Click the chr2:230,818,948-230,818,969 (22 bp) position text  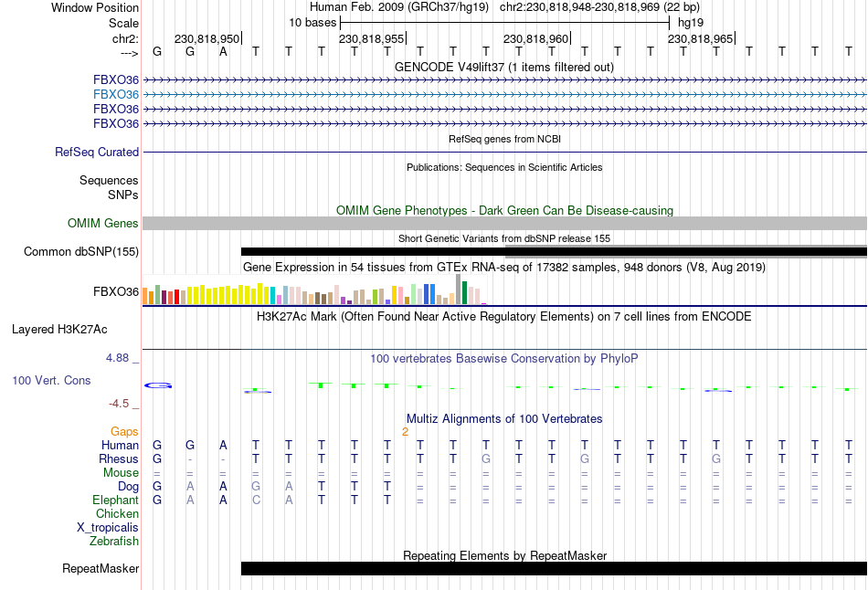pyautogui.click(x=599, y=7)
